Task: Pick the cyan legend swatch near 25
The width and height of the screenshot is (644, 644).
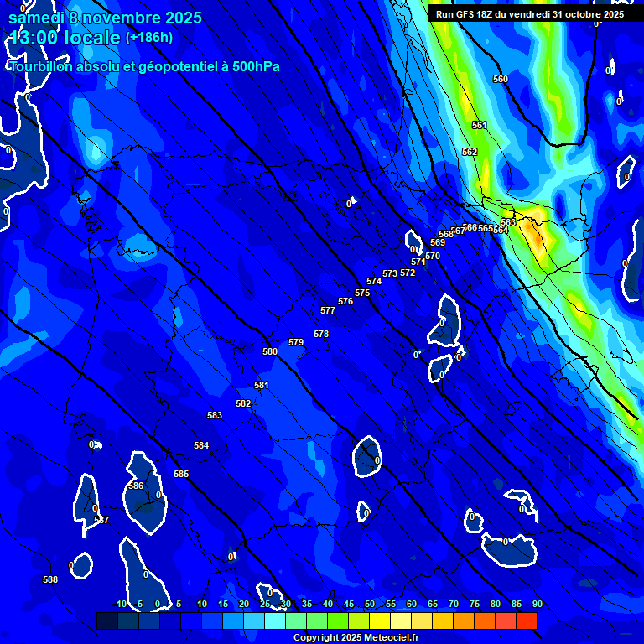Action: click(x=274, y=621)
